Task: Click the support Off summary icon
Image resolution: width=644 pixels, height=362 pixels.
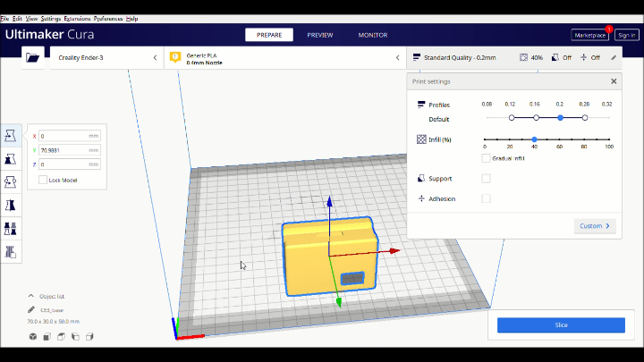Action: (555, 57)
